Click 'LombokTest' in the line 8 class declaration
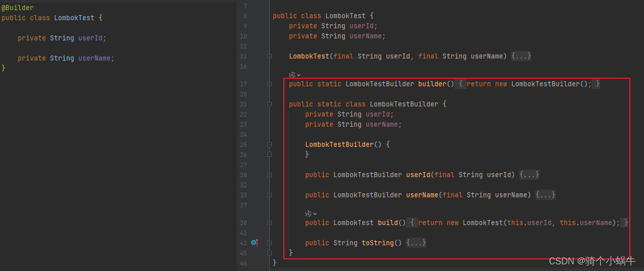The height and width of the screenshot is (271, 644). (345, 16)
